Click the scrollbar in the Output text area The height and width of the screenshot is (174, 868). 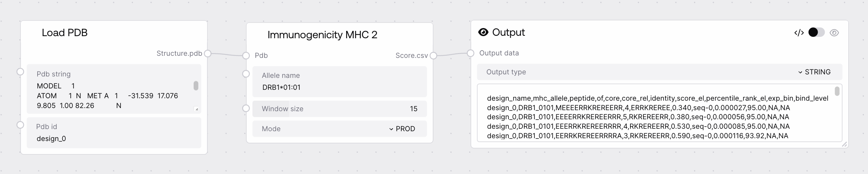(837, 91)
